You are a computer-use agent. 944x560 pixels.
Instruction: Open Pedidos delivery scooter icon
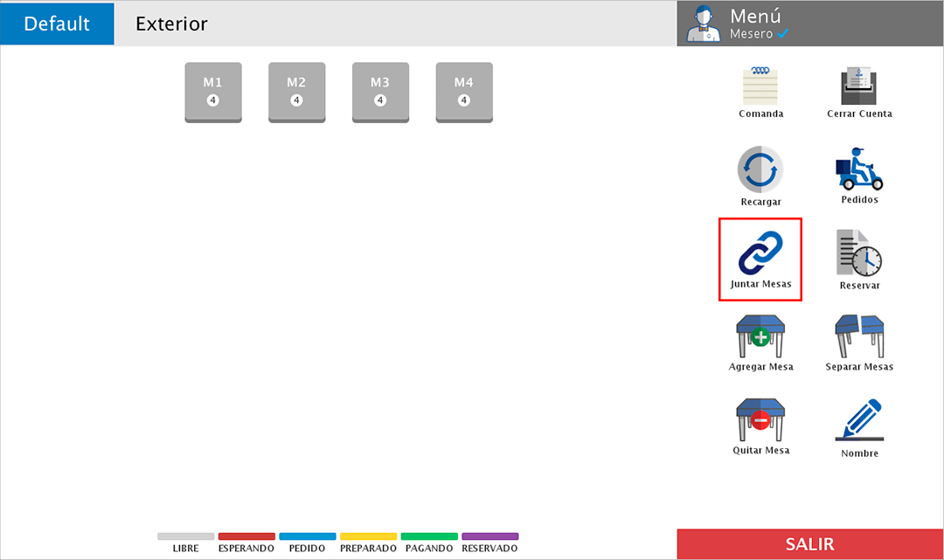click(859, 169)
